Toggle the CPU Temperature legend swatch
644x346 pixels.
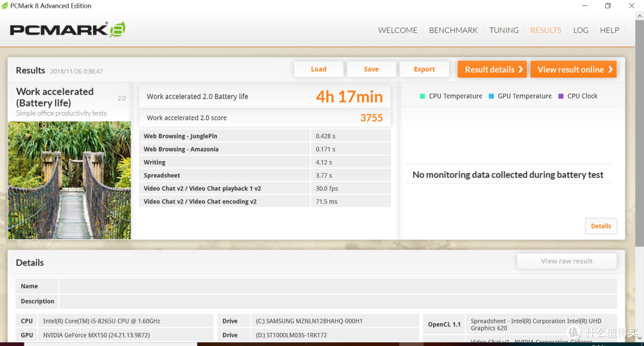tap(422, 96)
